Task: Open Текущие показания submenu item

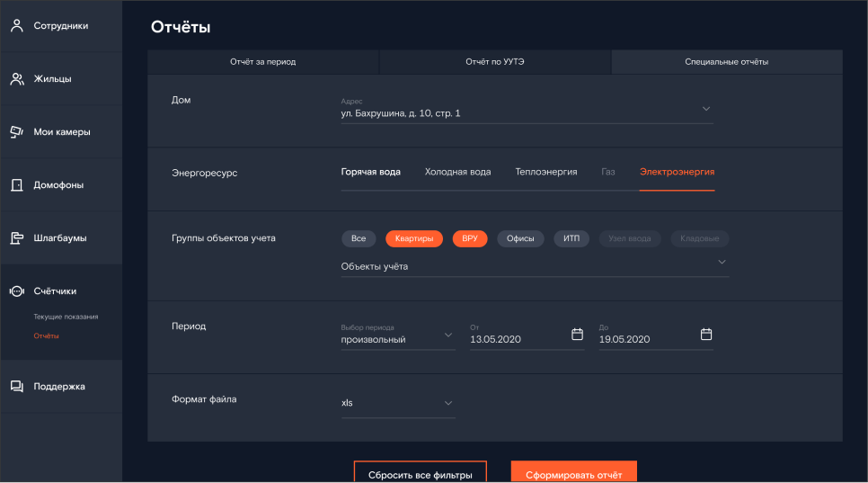Action: 66,317
